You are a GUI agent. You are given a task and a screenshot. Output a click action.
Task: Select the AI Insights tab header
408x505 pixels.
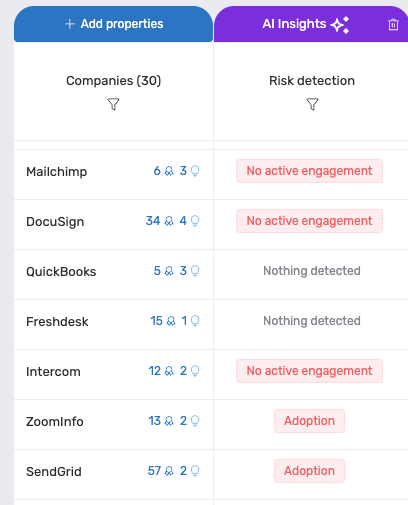(x=311, y=24)
